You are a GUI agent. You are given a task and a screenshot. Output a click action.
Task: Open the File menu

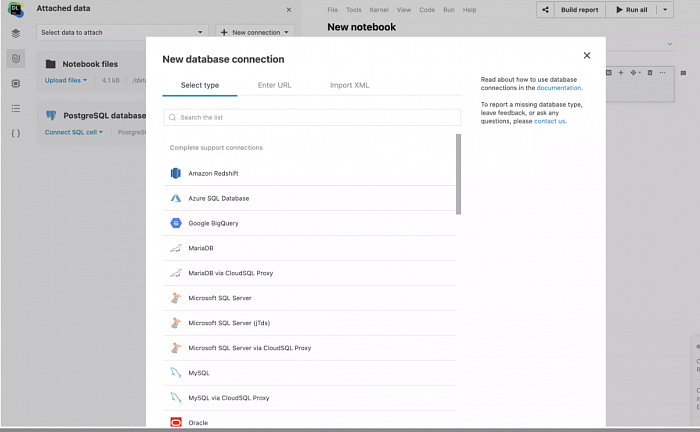point(333,10)
